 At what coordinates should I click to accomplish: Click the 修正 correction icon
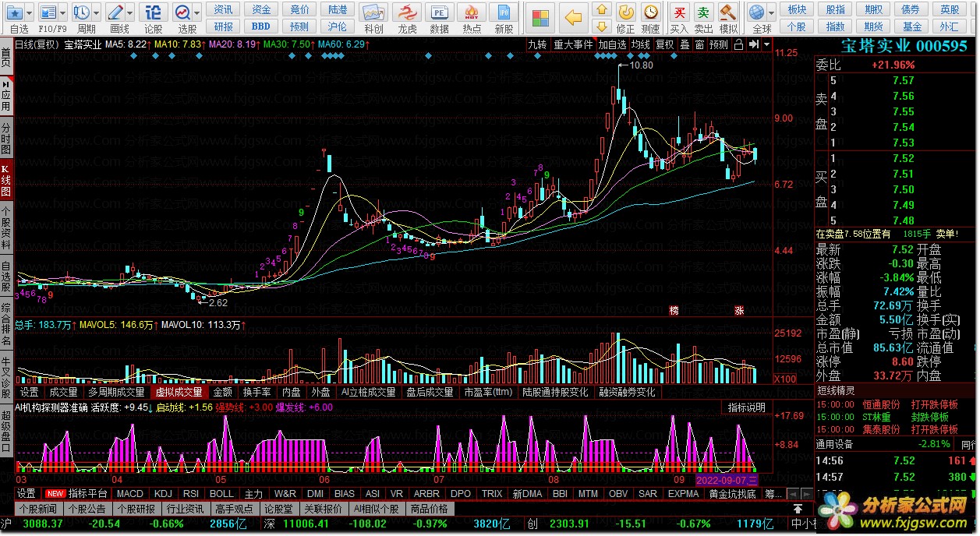626,12
